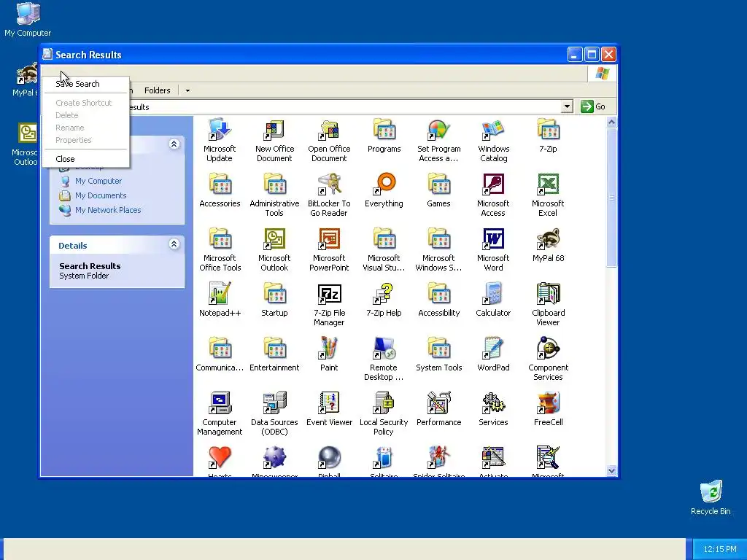Select the Services icon
The height and width of the screenshot is (560, 747).
494,410
